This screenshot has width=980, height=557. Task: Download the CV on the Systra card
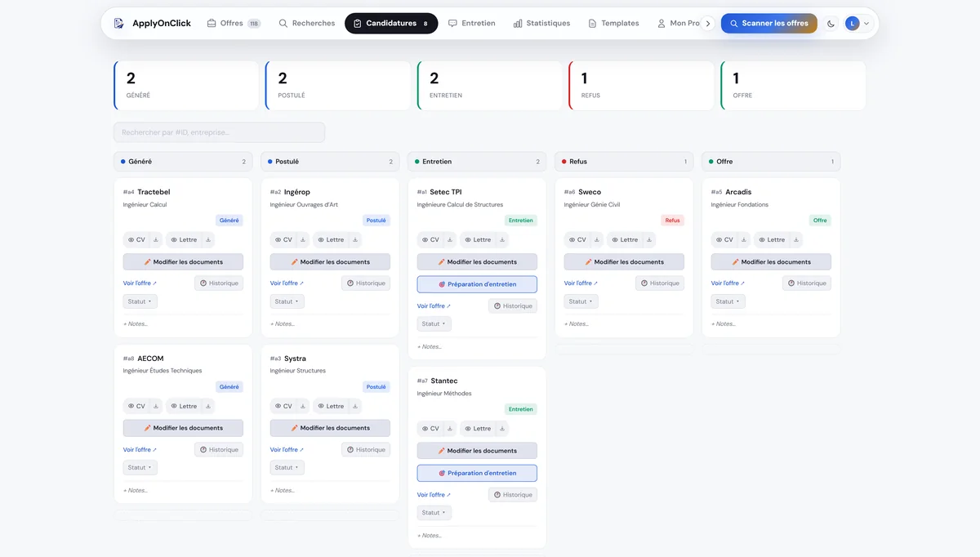[302, 406]
